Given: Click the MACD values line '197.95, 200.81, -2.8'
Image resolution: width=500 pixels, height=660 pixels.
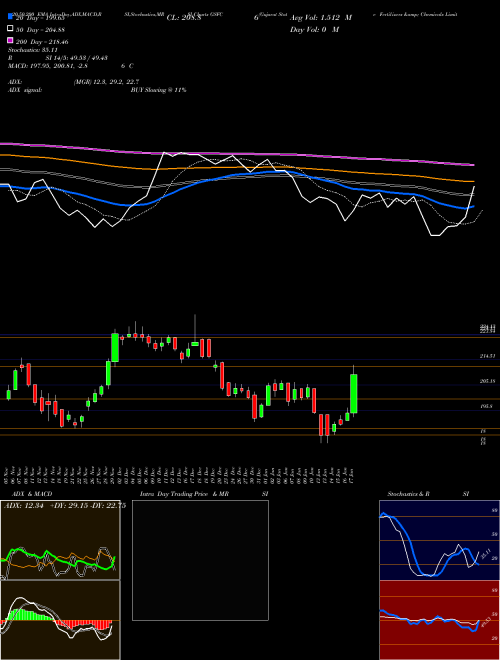Looking at the screenshot, I should [x=57, y=66].
